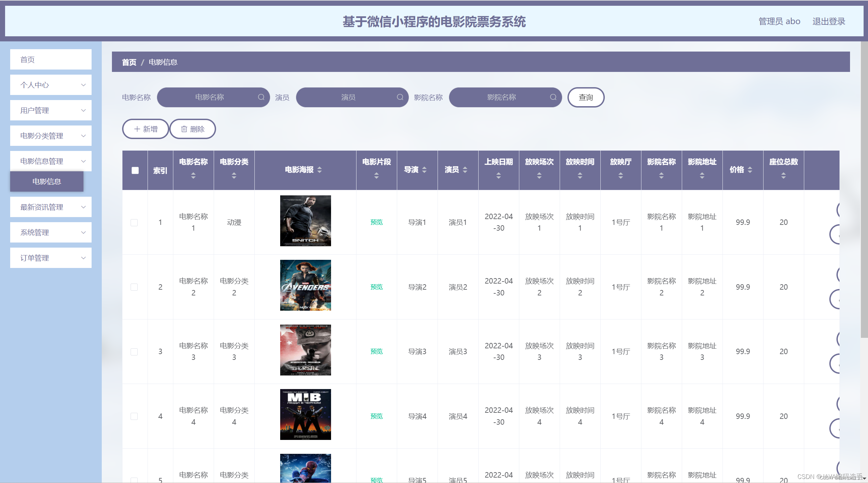This screenshot has width=868, height=483.
Task: Check the box for row 4
Action: [134, 416]
